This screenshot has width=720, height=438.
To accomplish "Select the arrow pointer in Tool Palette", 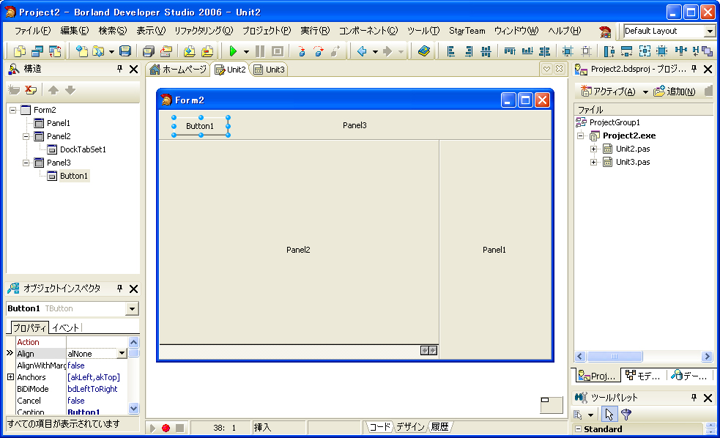I will coord(609,414).
